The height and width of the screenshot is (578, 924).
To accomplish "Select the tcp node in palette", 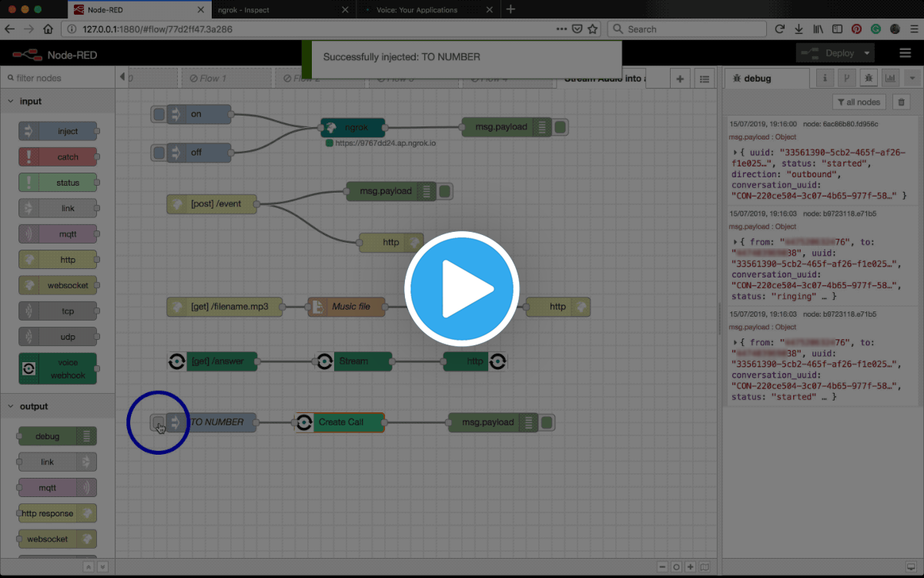I will (59, 311).
